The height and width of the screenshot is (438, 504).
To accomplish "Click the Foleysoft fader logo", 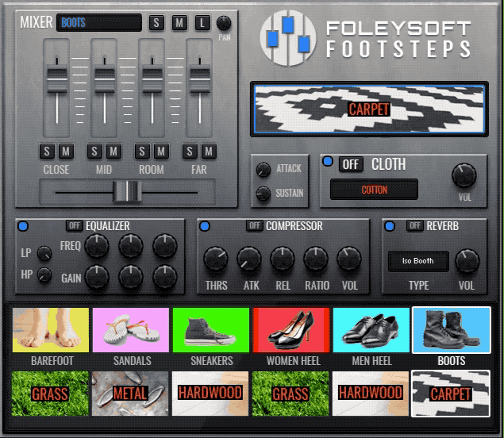I will (288, 38).
